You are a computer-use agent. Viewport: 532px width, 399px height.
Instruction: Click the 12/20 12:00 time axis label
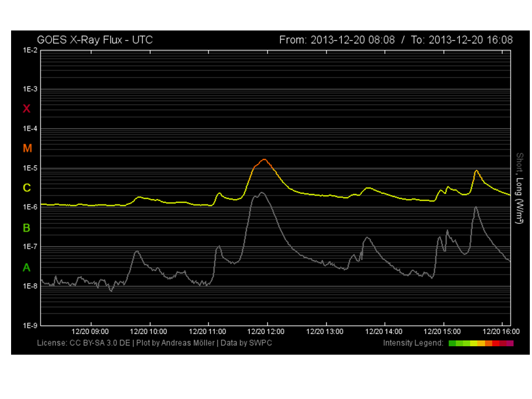pos(267,331)
